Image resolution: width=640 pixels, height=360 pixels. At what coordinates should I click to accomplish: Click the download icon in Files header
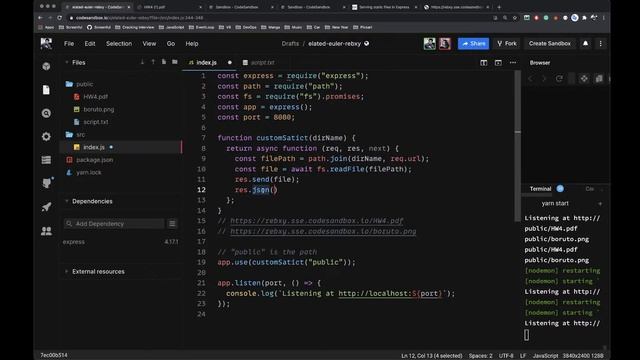click(142, 62)
